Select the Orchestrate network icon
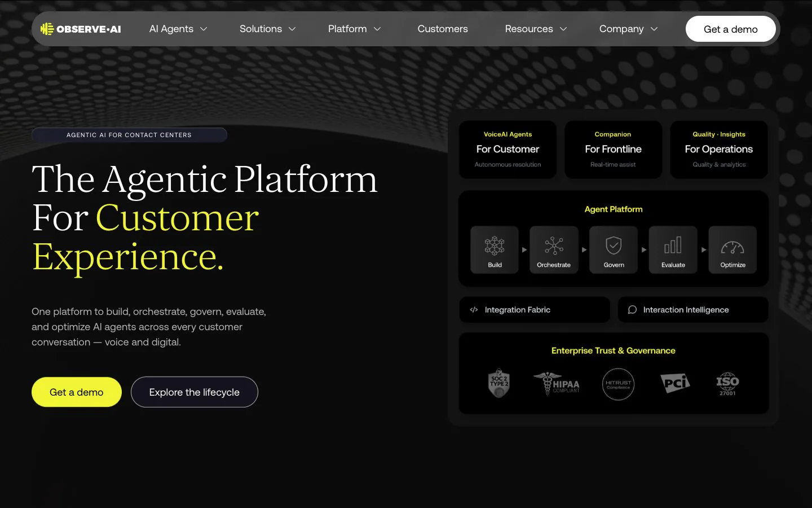Screen dimensions: 812x508 pyautogui.click(x=554, y=246)
